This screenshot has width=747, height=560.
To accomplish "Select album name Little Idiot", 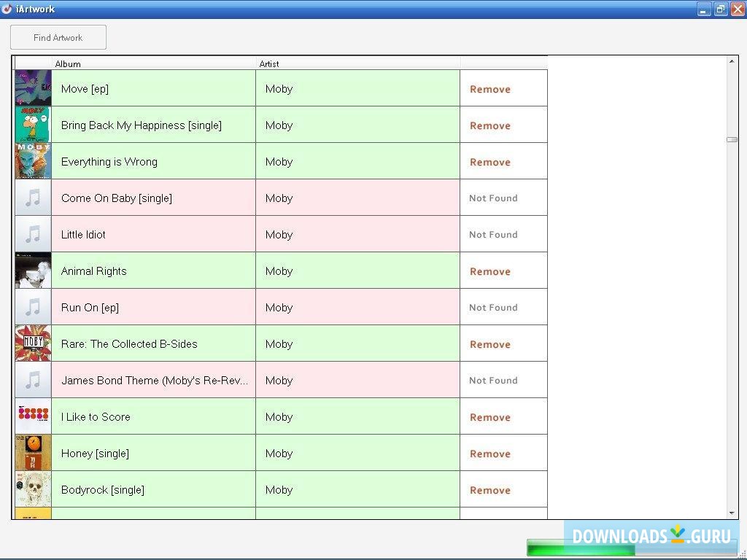I will click(x=83, y=234).
